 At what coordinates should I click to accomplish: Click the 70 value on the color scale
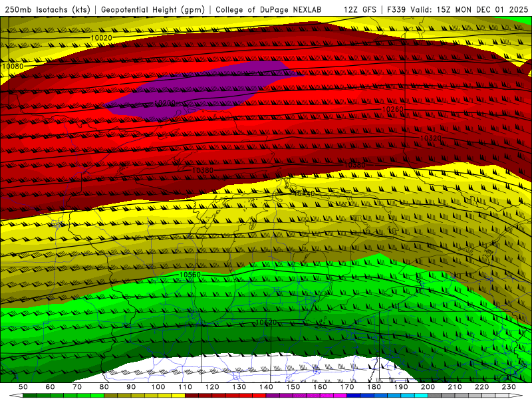pos(77,387)
